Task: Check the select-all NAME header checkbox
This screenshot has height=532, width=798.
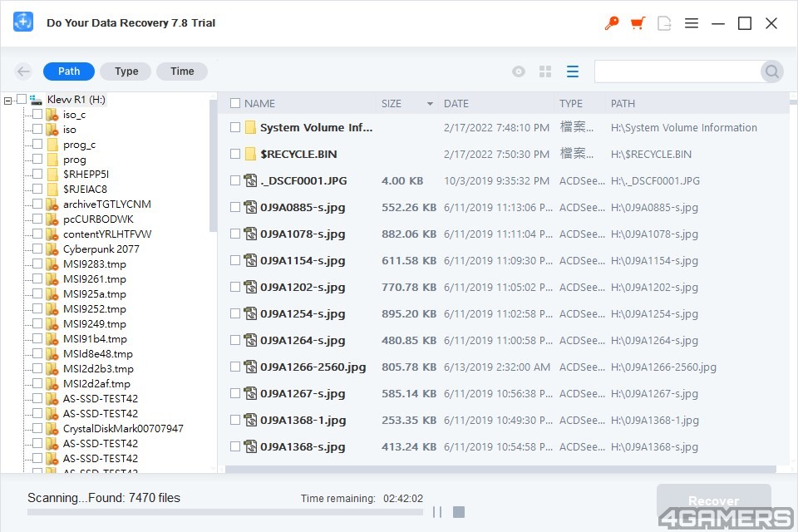Action: [x=235, y=103]
